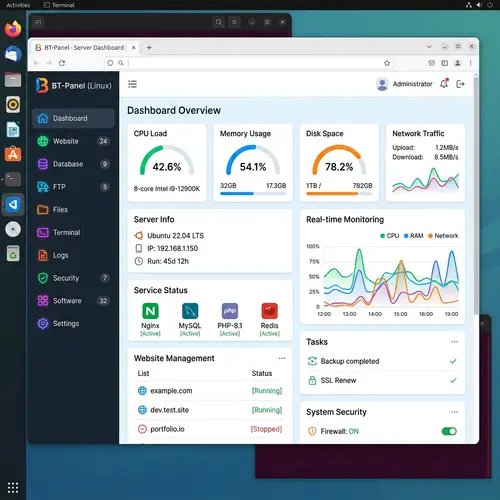
Task: Open the Website section in sidebar
Action: pos(73,141)
